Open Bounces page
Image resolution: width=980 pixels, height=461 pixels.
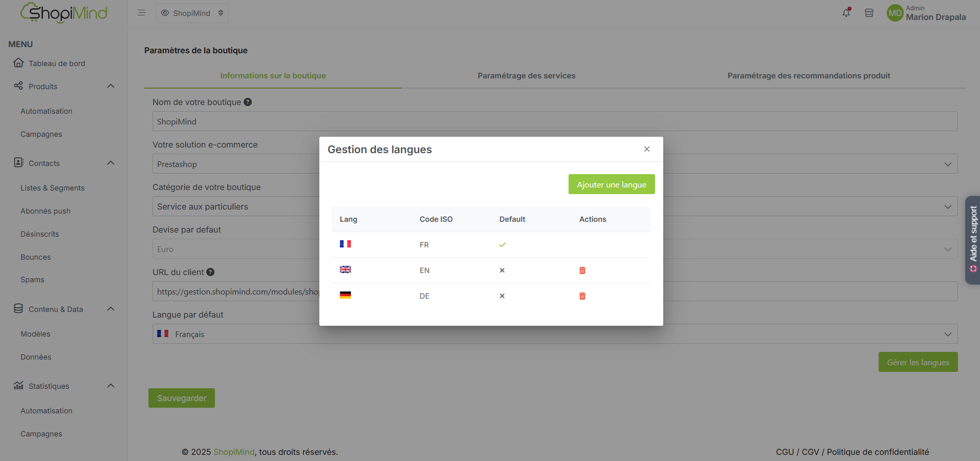coord(36,257)
